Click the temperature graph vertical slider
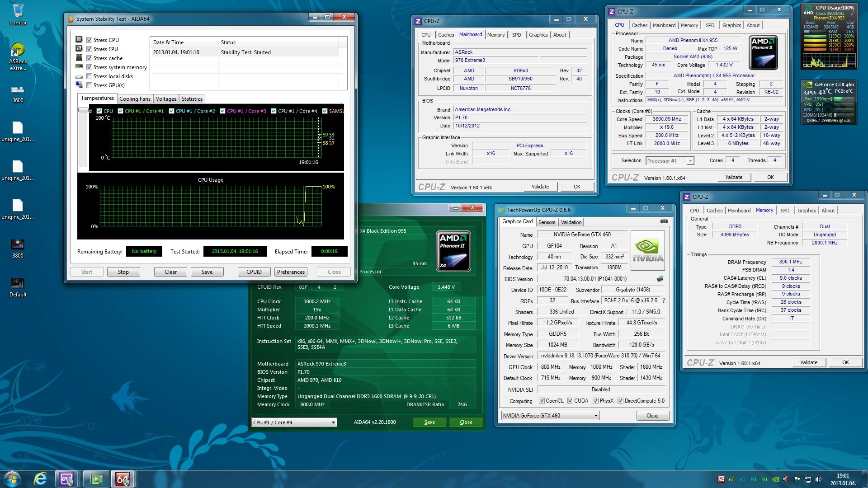This screenshot has height=488, width=868. [x=83, y=110]
